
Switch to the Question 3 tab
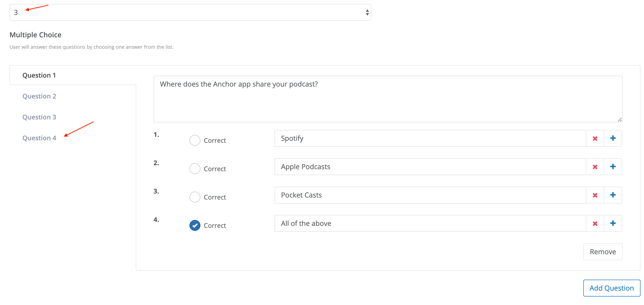(x=39, y=117)
